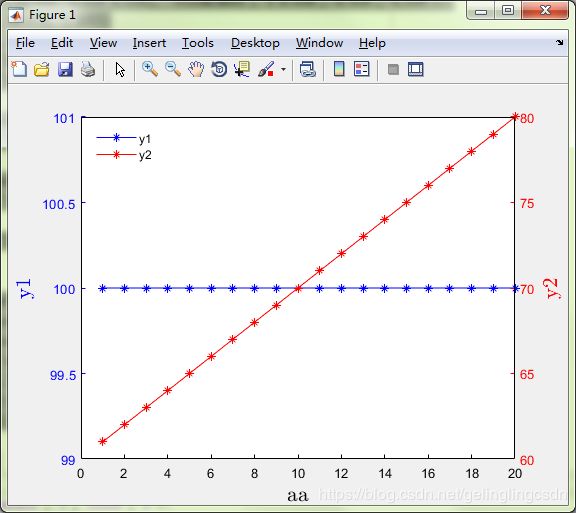Click the right axis tick label 65
Screen dimensions: 576x513
527,374
